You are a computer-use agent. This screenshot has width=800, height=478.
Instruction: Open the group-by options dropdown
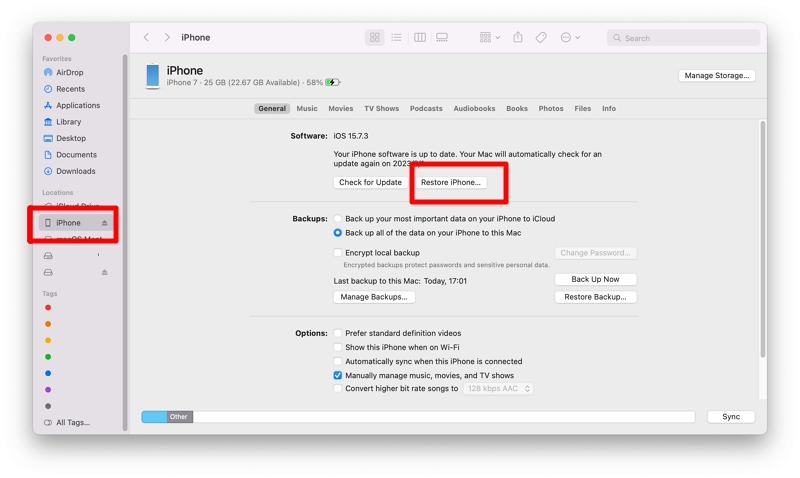pos(490,37)
